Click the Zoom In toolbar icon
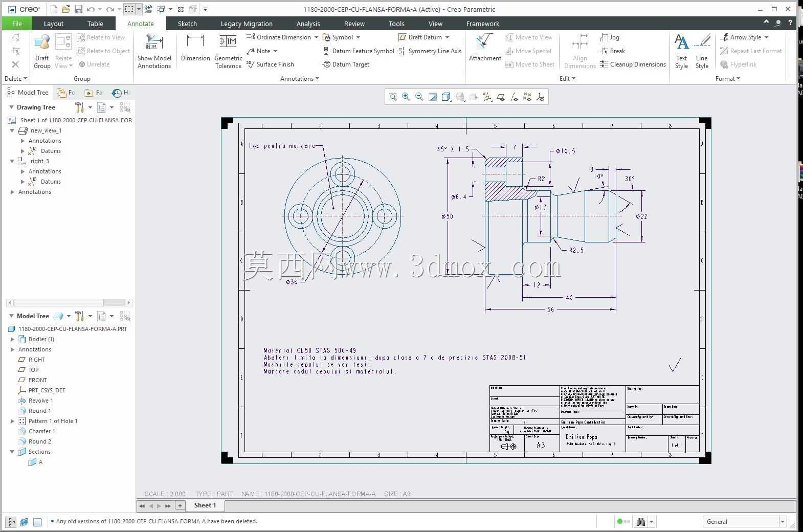The image size is (803, 532). [406, 97]
